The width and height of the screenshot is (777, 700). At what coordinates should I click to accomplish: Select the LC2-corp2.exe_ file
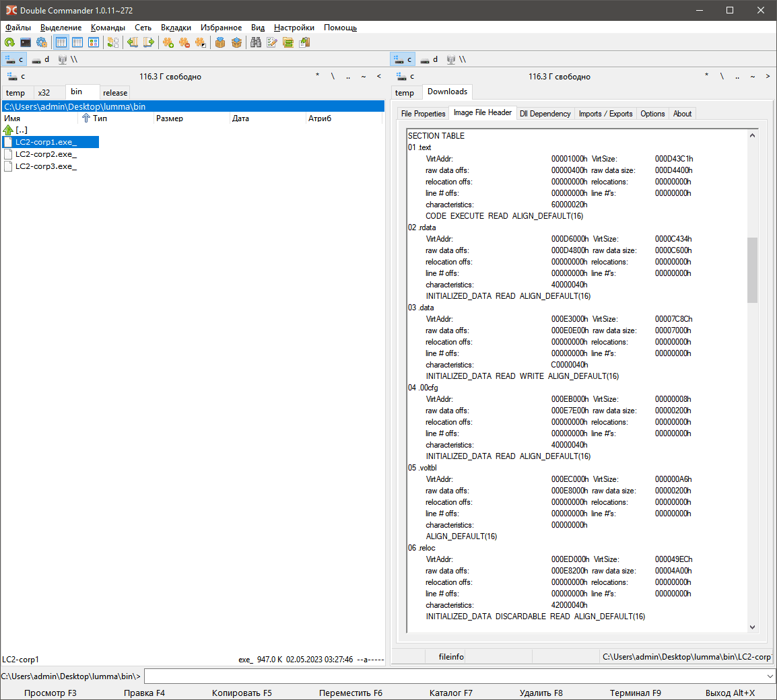(46, 154)
